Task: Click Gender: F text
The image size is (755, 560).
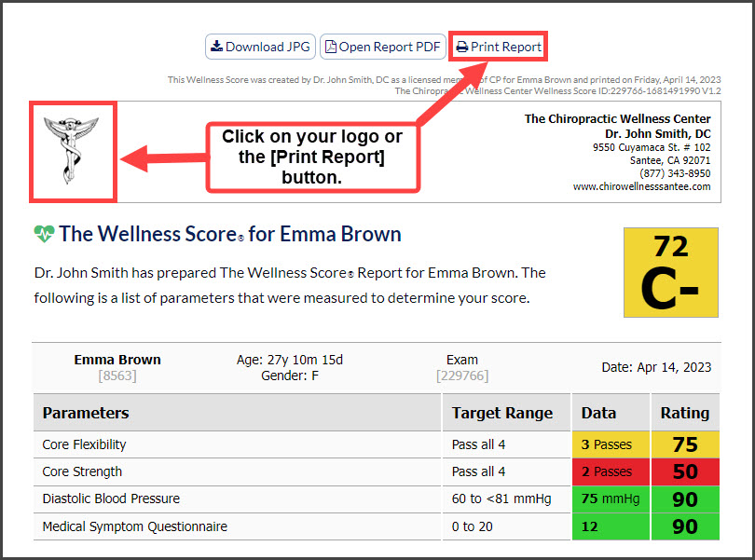Action: point(289,376)
